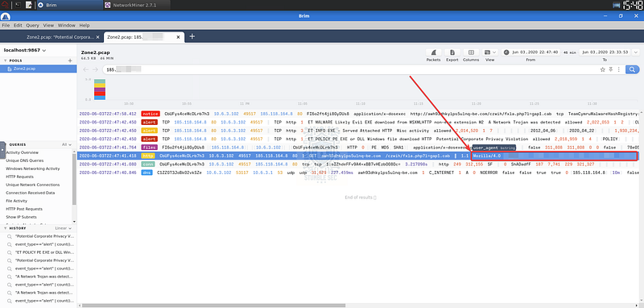Run Windows Networking Activity query

point(32,169)
